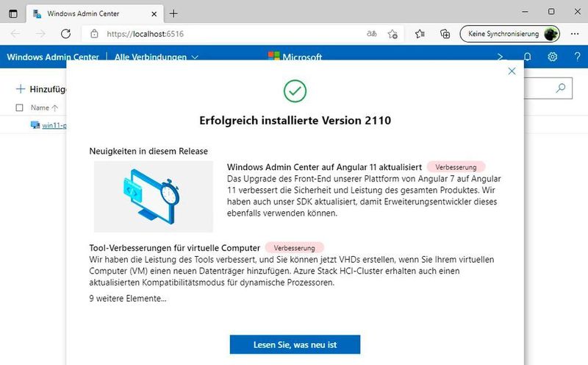The height and width of the screenshot is (365, 588).
Task: Click 'Tool-Verbesserungen für virtuelle Computer' heading
Action: click(x=175, y=248)
